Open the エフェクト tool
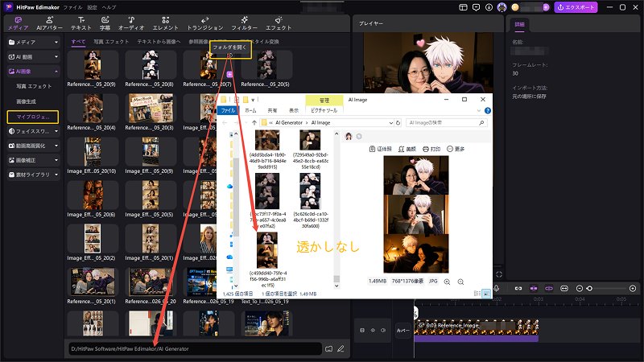The width and height of the screenshot is (644, 362). pos(279,23)
